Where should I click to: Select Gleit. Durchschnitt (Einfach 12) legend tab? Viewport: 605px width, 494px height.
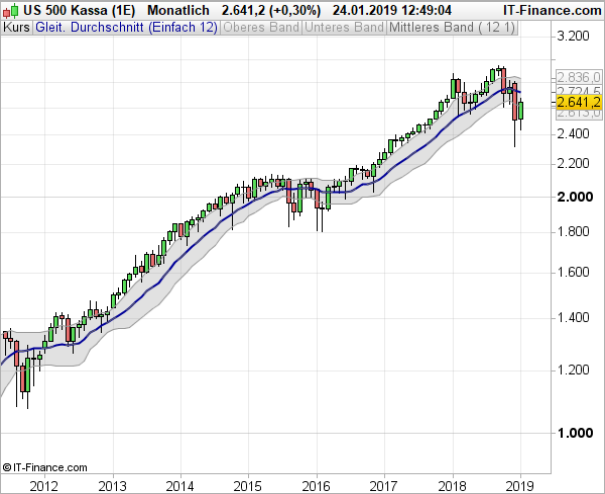pyautogui.click(x=126, y=28)
